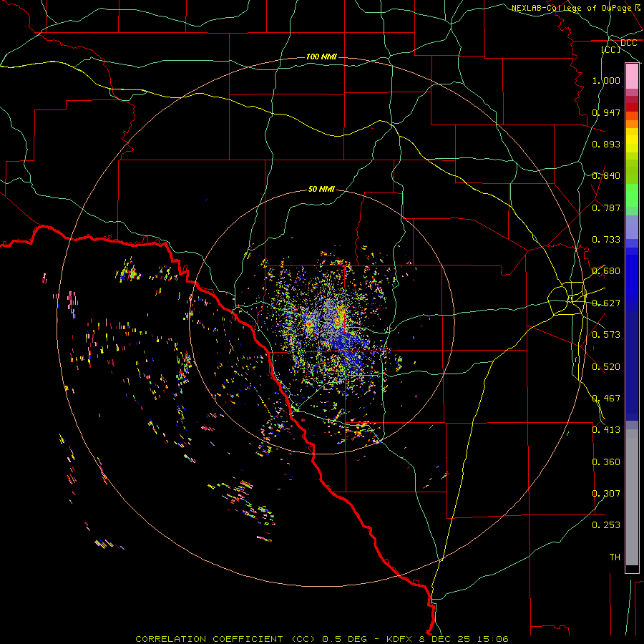This screenshot has height=644, width=644.
Task: Click the 0.253 color scale value
Action: click(606, 525)
